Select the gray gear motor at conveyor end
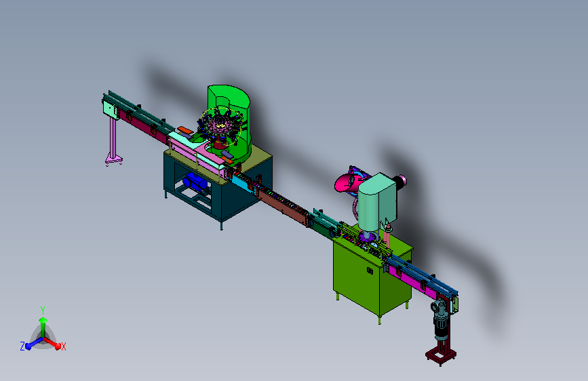The image size is (588, 381). pos(440,319)
